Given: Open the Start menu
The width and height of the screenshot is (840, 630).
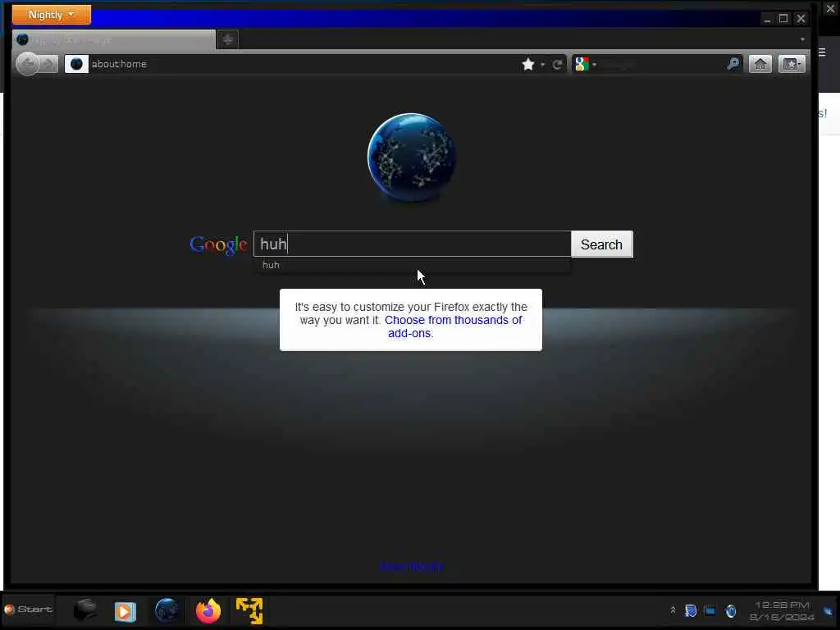Looking at the screenshot, I should click(29, 609).
